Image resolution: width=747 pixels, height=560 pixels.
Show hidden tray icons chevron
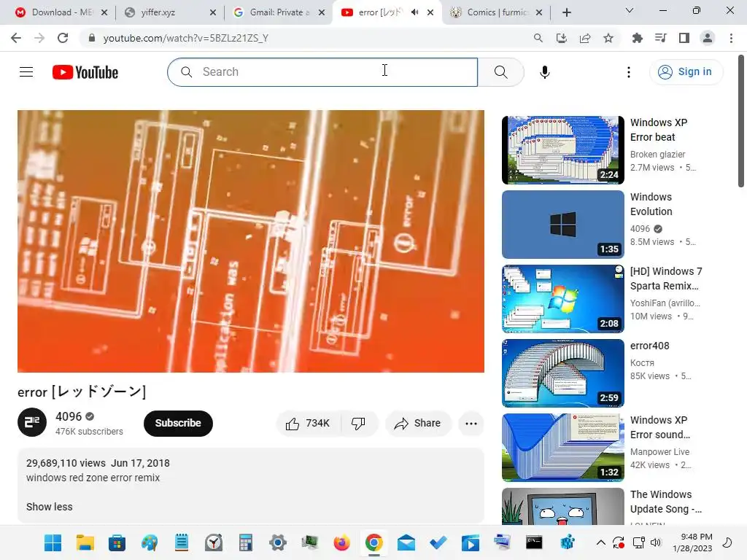point(601,542)
